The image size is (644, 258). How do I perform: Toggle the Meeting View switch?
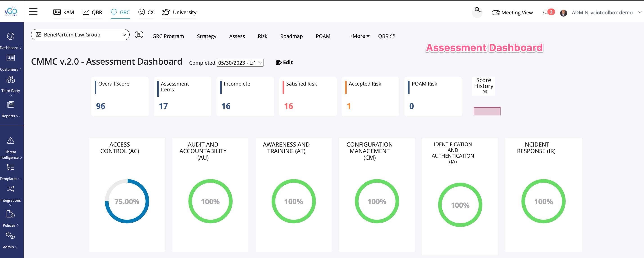click(496, 13)
